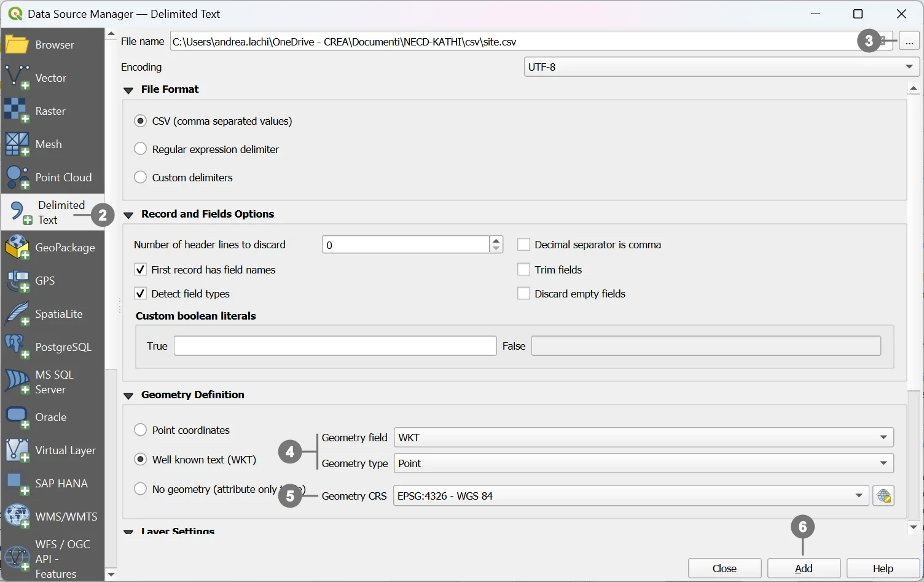Click the Select CRS globe icon

pyautogui.click(x=883, y=496)
